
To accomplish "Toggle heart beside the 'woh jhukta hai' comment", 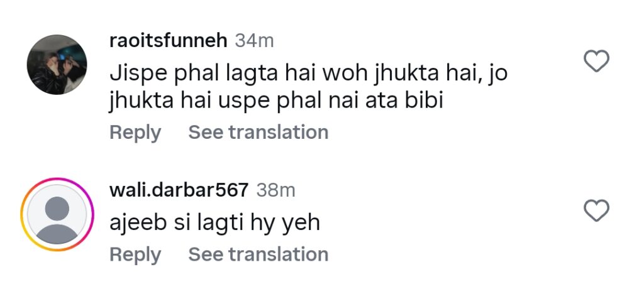I will tap(596, 61).
